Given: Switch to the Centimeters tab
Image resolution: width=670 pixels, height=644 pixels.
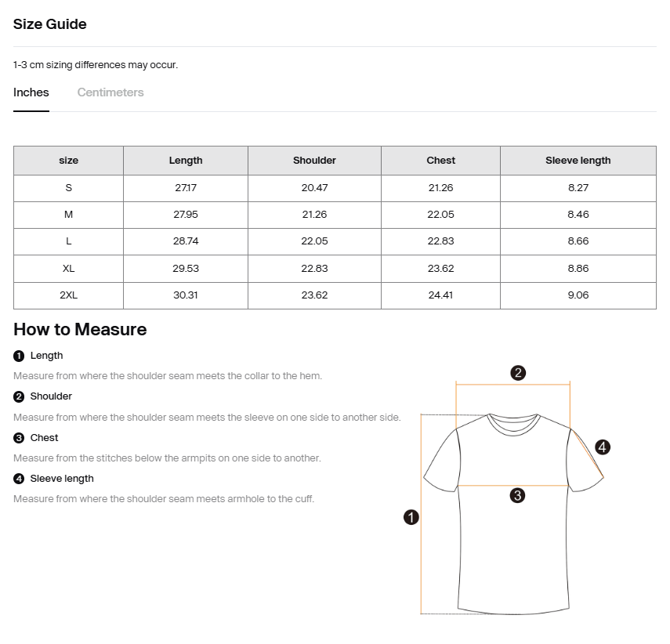Looking at the screenshot, I should pyautogui.click(x=110, y=92).
